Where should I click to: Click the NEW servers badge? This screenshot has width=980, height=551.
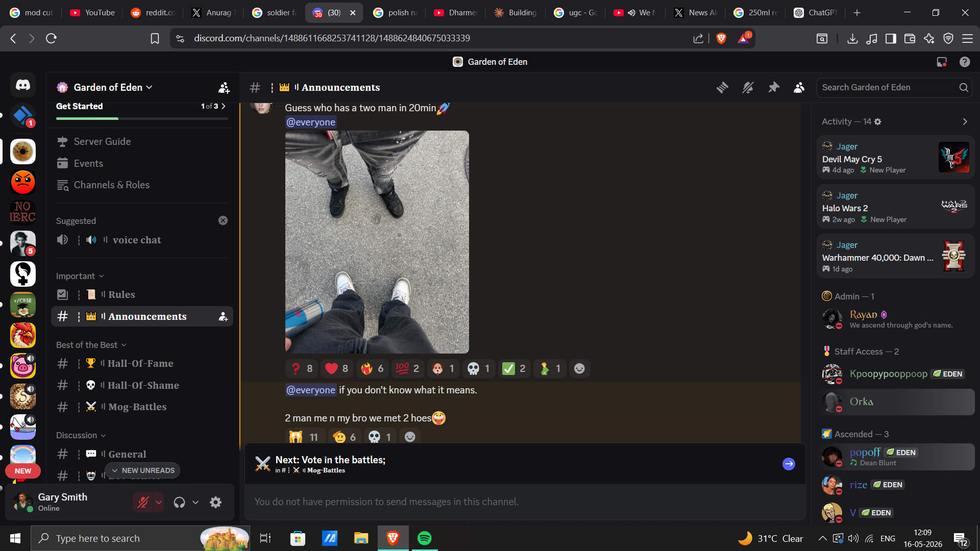point(23,471)
